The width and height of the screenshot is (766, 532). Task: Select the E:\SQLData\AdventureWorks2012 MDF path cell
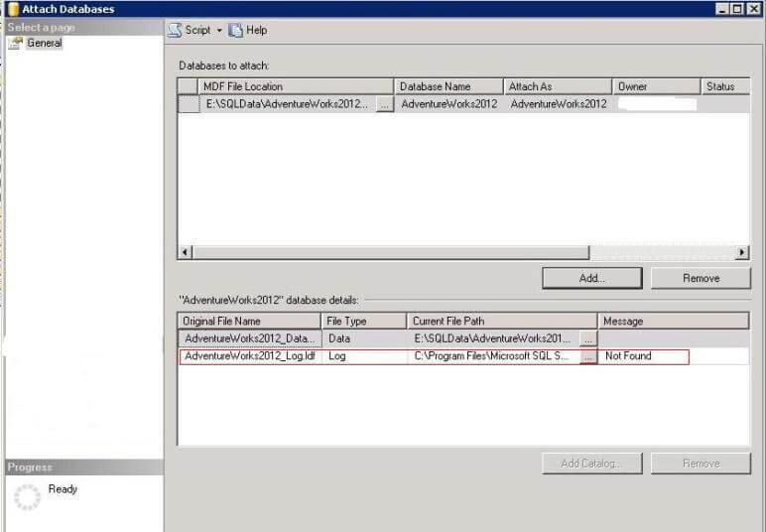(x=288, y=104)
